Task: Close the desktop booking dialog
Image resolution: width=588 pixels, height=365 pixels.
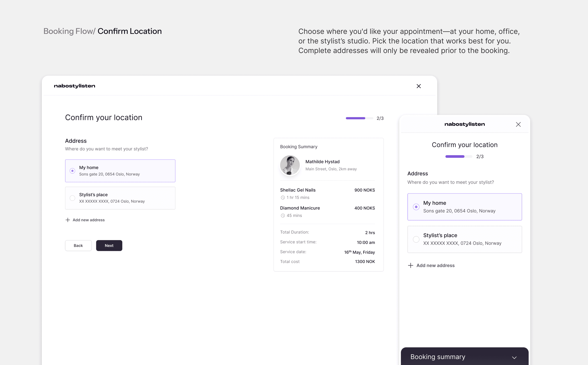Action: tap(419, 86)
